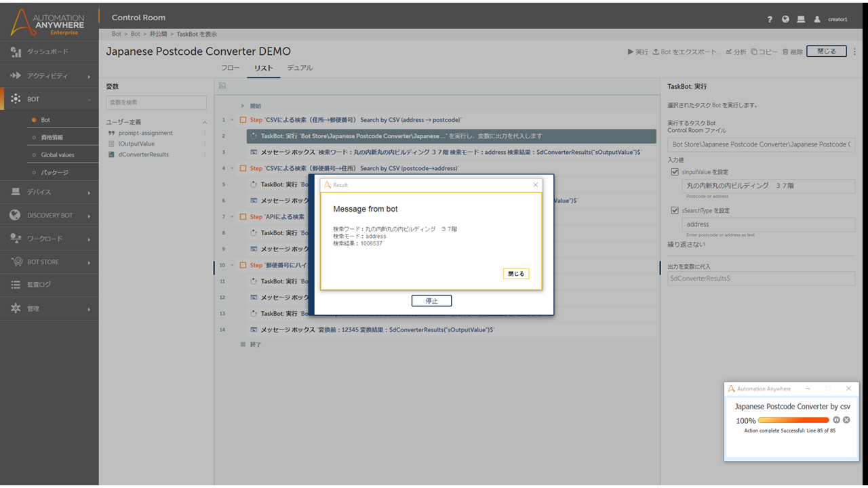Select the prompt-assignment variable
The width and height of the screenshot is (868, 488).
(x=145, y=133)
